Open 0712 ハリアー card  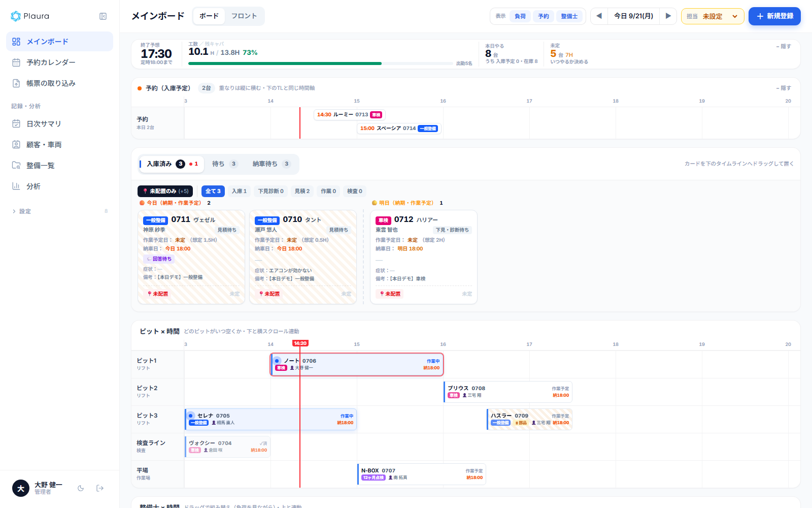tap(424, 257)
